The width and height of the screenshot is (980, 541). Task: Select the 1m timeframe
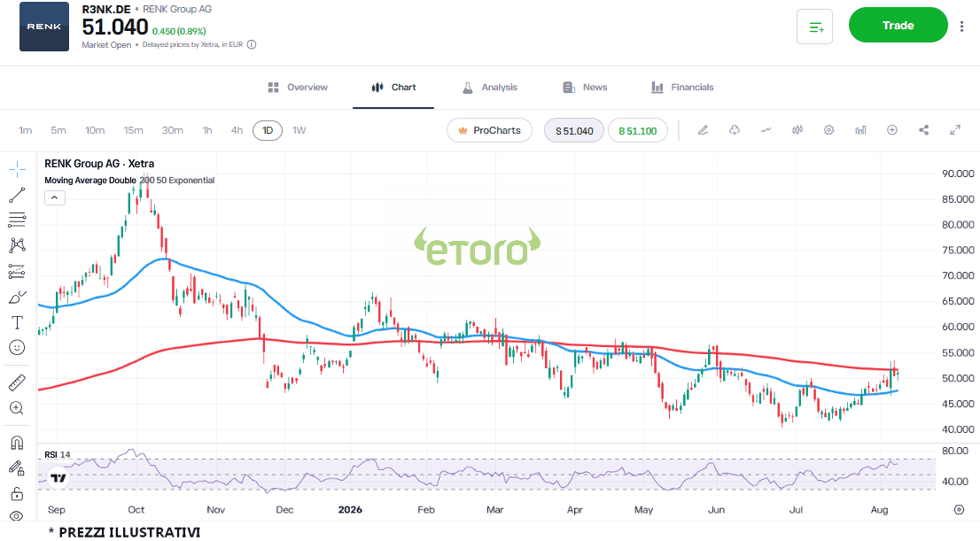click(x=25, y=130)
